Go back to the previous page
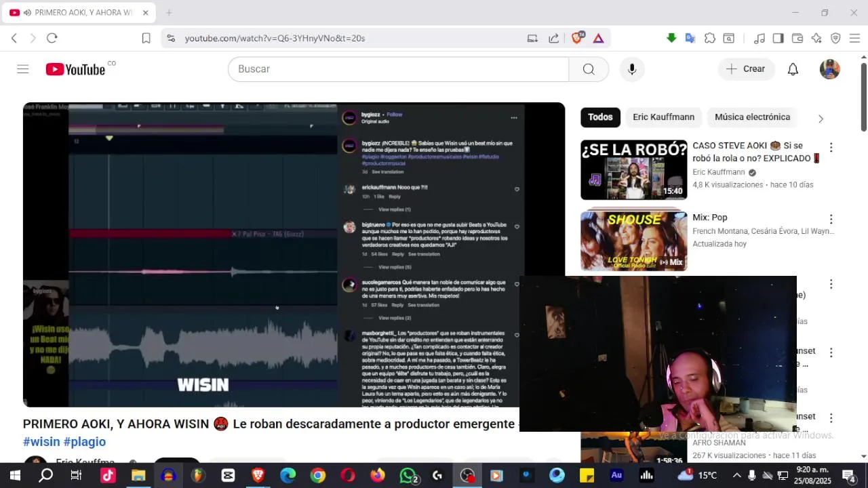Image resolution: width=868 pixels, height=488 pixels. [14, 39]
